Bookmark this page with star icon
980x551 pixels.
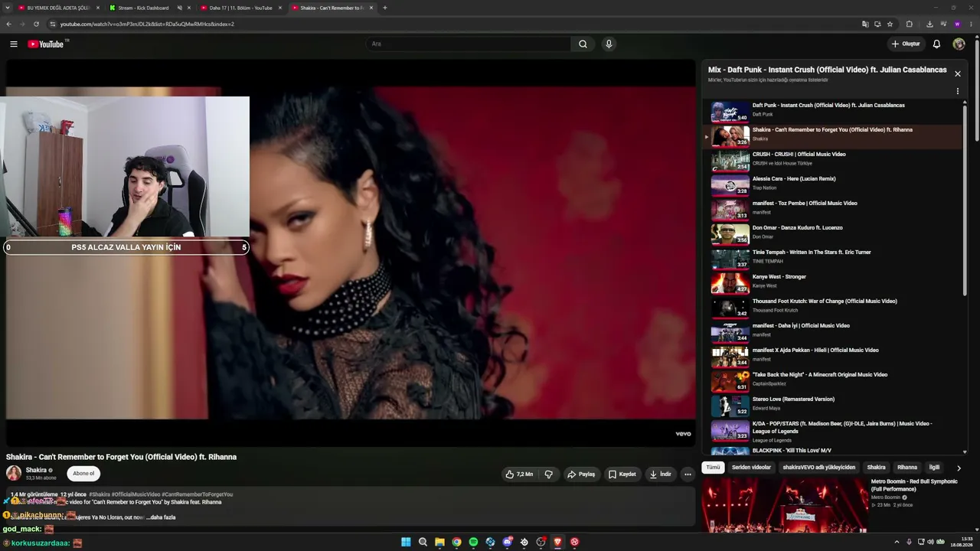click(x=890, y=24)
